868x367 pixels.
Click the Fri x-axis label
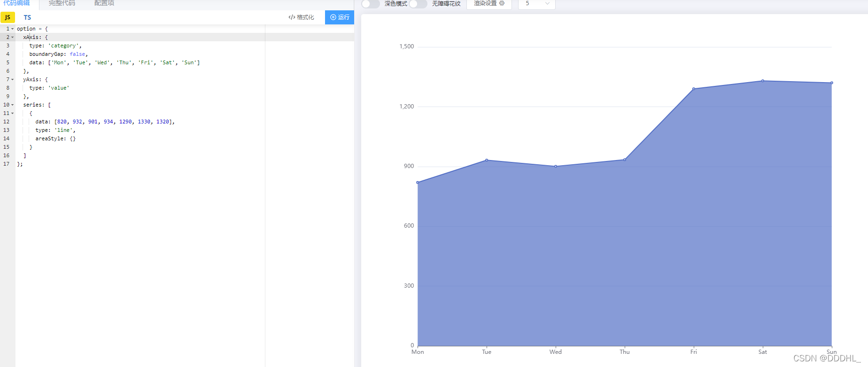coord(694,352)
